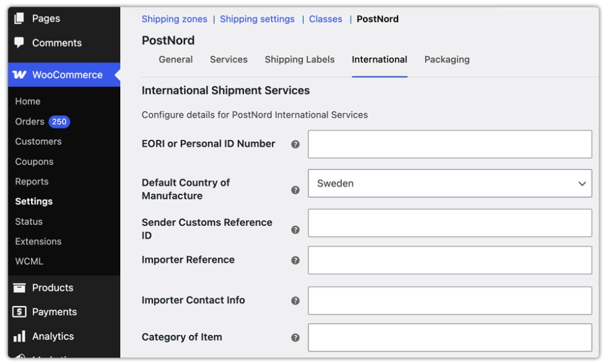Click the Products archive box icon
The width and height of the screenshot is (607, 364).
[x=19, y=288]
